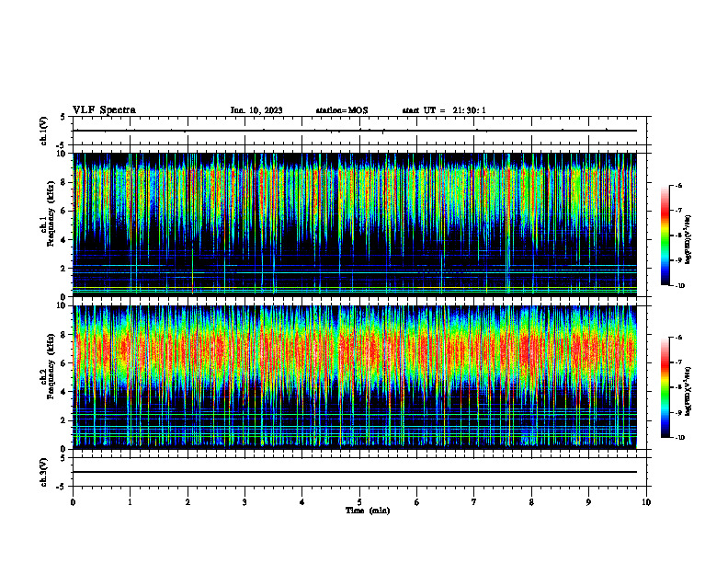Click the time axis tick label "9"
Screen dimensions: 728x563
click(x=588, y=502)
